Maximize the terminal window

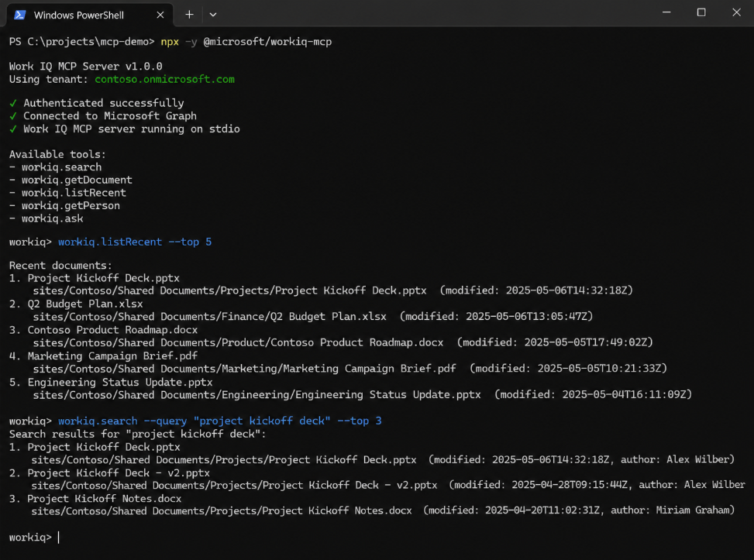click(701, 12)
